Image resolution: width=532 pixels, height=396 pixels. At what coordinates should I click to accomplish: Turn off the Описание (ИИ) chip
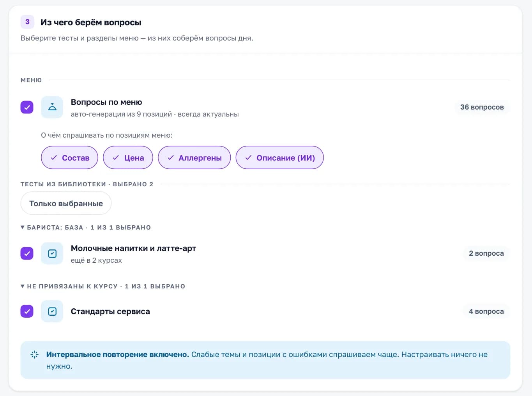[x=279, y=157]
